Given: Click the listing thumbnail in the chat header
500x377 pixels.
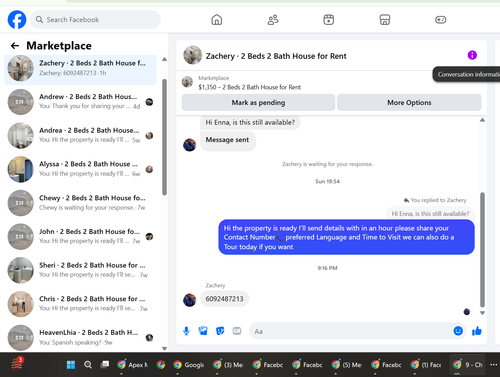Looking at the screenshot, I should pyautogui.click(x=193, y=55).
